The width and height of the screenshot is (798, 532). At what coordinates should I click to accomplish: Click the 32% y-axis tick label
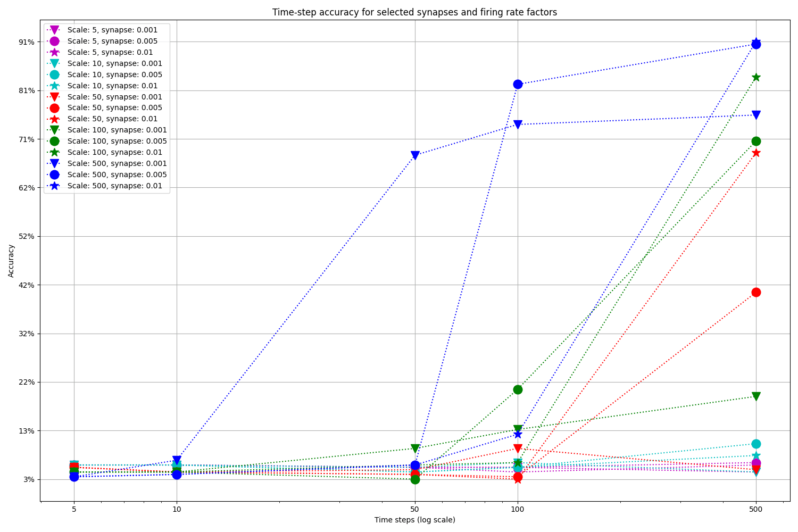click(x=27, y=334)
